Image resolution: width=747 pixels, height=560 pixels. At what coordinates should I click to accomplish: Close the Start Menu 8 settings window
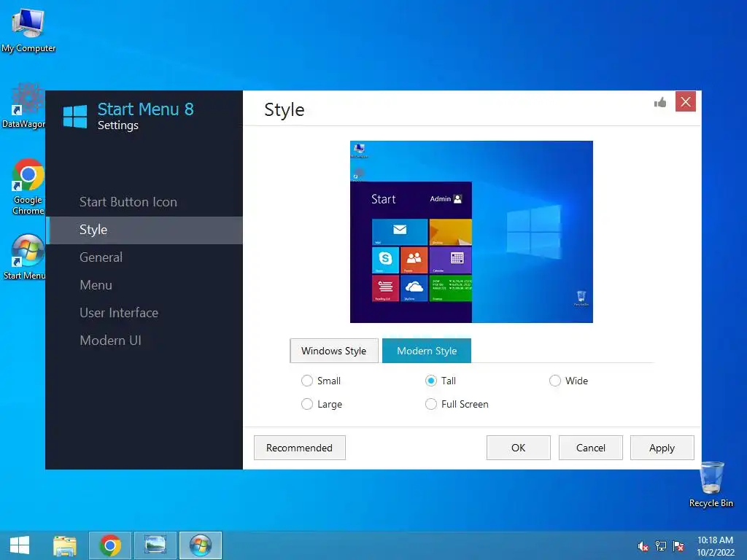point(686,101)
